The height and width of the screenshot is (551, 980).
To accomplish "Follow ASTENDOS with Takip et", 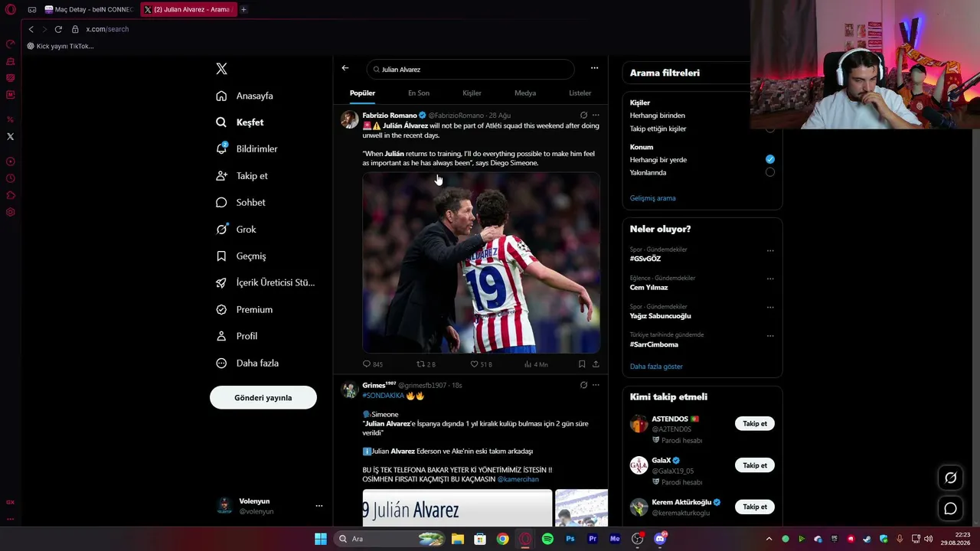I will (x=755, y=423).
